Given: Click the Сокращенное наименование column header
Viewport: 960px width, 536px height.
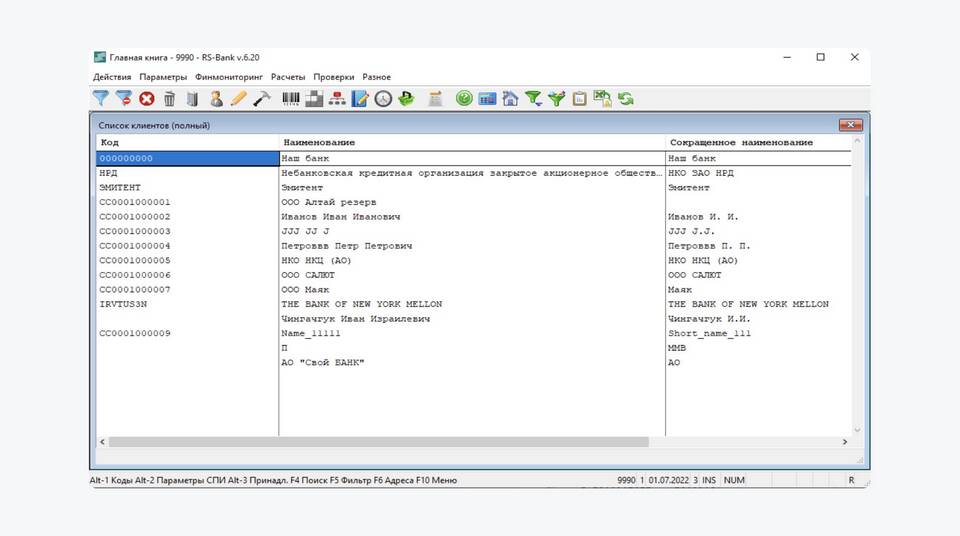Looking at the screenshot, I should click(758, 143).
